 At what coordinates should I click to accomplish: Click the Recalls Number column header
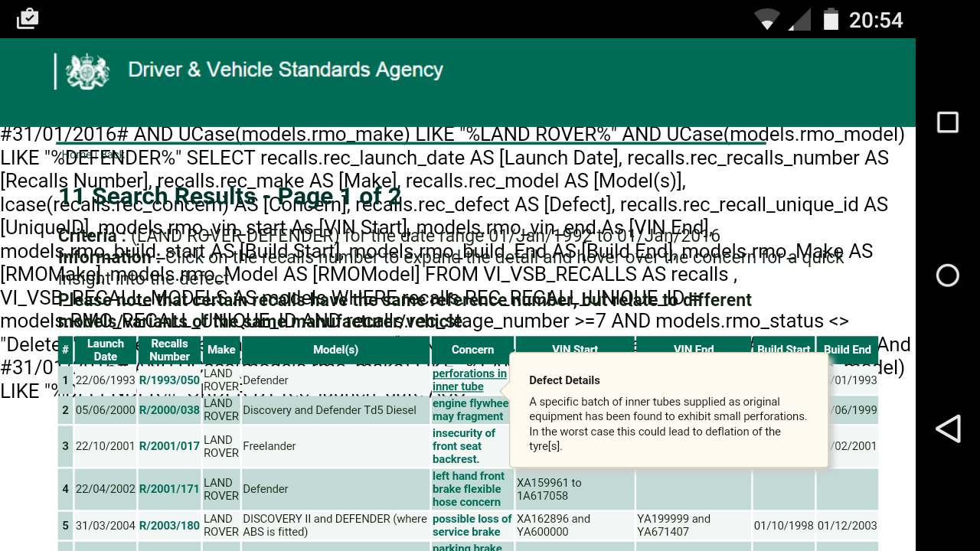(x=169, y=350)
